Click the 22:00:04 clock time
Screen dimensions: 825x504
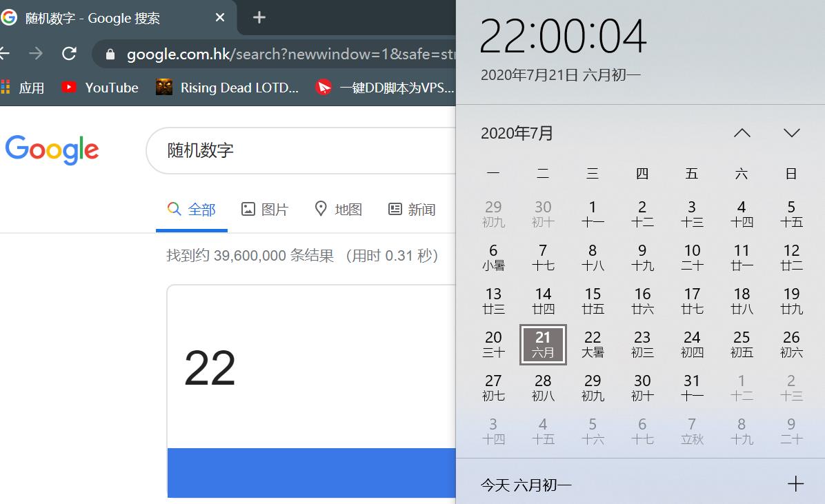pos(563,36)
